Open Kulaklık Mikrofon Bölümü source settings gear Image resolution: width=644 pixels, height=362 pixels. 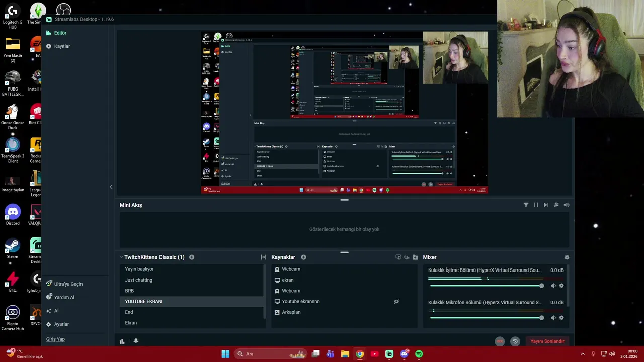coord(561,318)
